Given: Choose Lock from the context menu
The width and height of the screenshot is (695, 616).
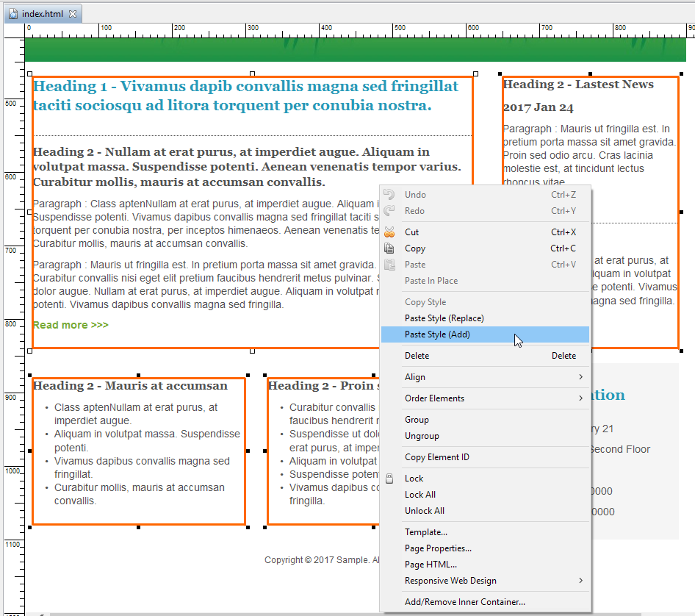Looking at the screenshot, I should tap(486, 479).
